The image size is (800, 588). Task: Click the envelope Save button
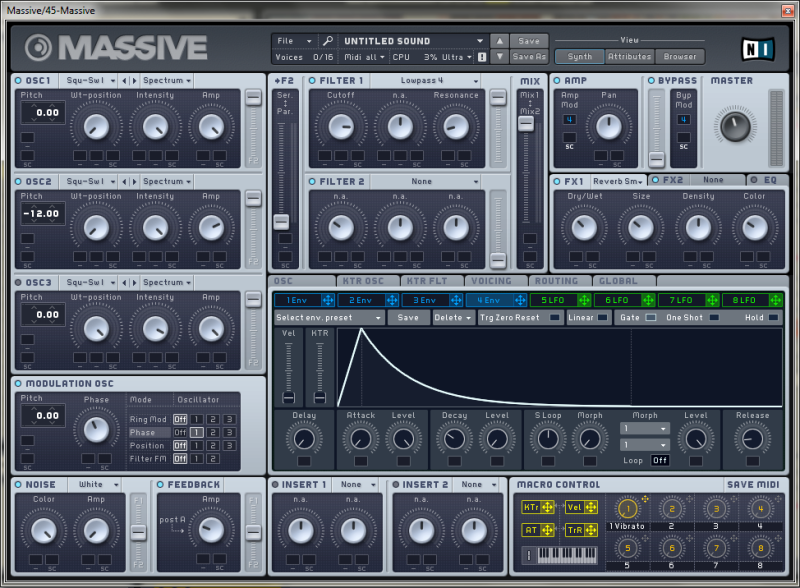tap(408, 317)
